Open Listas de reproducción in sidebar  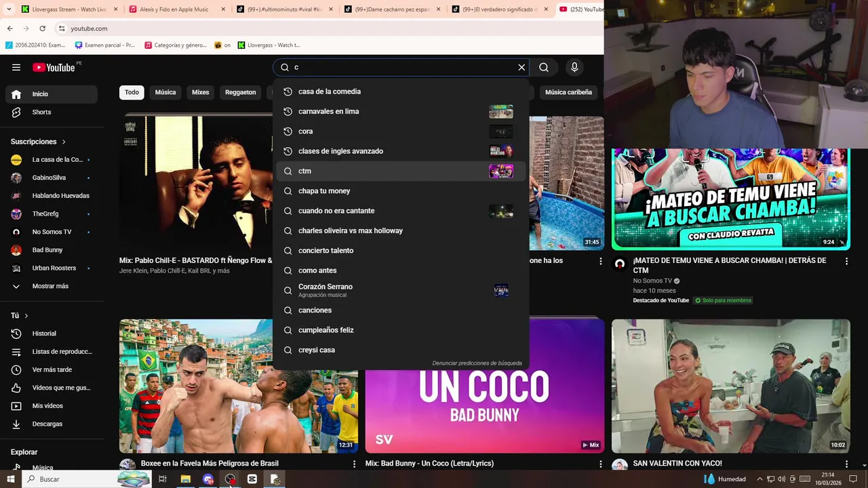[52, 352]
